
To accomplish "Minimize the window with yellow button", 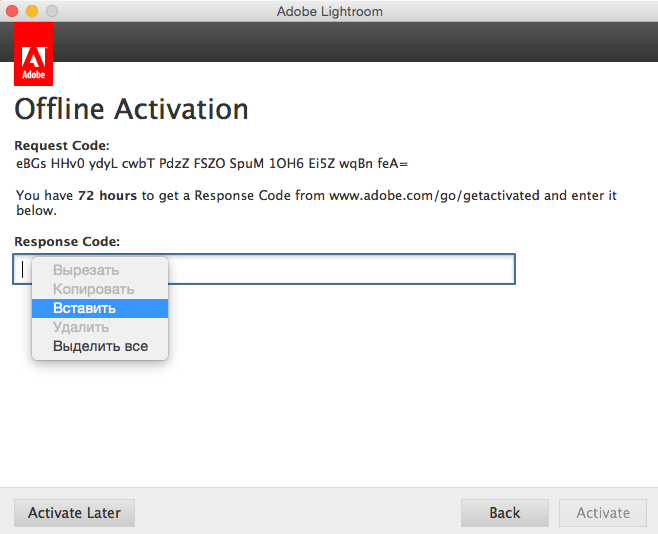I will 32,11.
